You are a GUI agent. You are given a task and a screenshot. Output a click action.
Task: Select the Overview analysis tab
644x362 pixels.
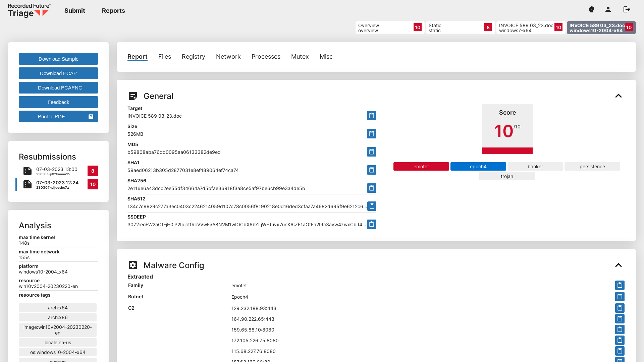tap(390, 28)
